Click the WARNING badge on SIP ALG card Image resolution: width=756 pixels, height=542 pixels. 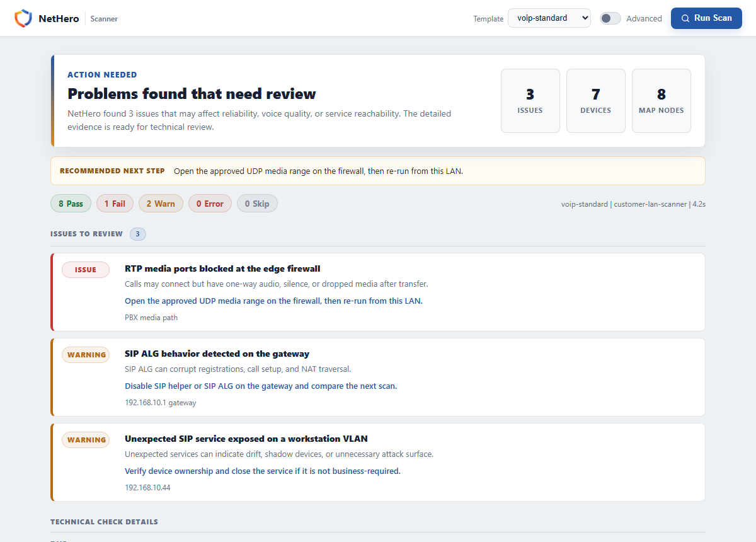86,355
